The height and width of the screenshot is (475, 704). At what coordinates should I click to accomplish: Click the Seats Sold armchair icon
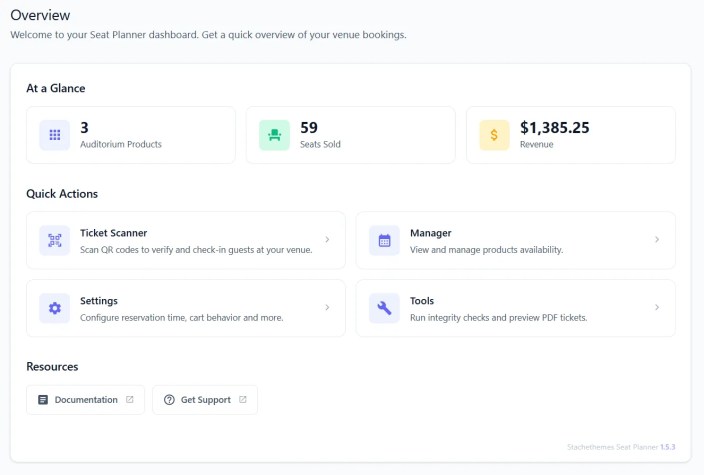click(x=274, y=135)
